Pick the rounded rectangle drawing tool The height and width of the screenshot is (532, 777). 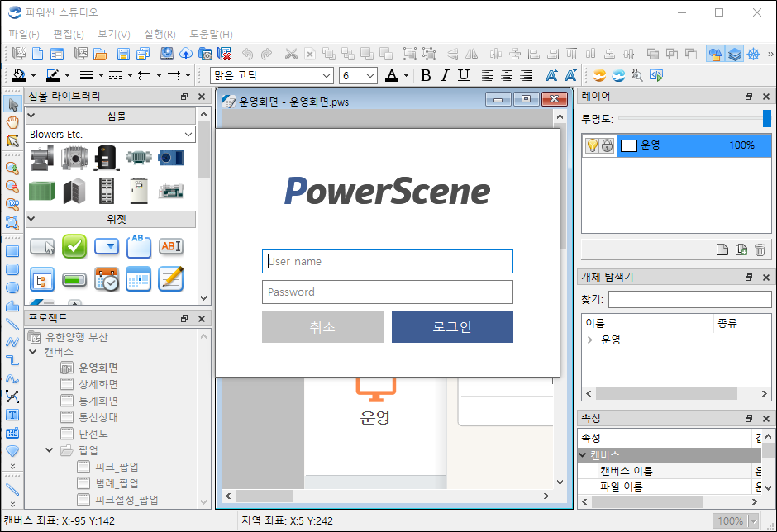click(x=12, y=269)
